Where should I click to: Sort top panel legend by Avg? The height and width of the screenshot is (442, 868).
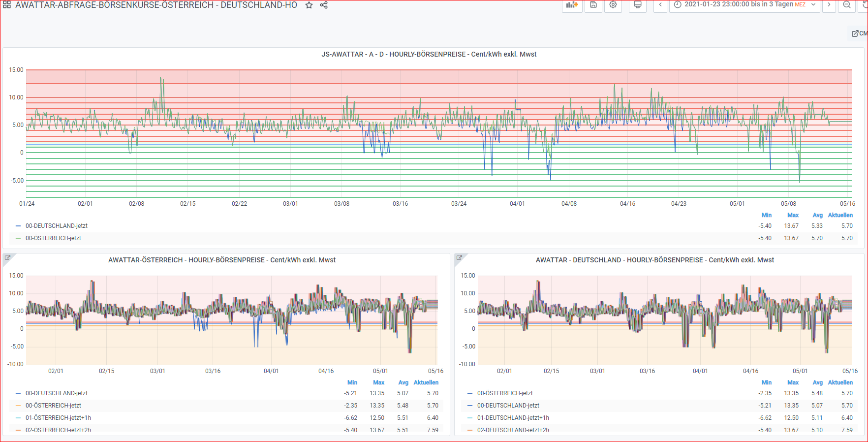pos(817,215)
